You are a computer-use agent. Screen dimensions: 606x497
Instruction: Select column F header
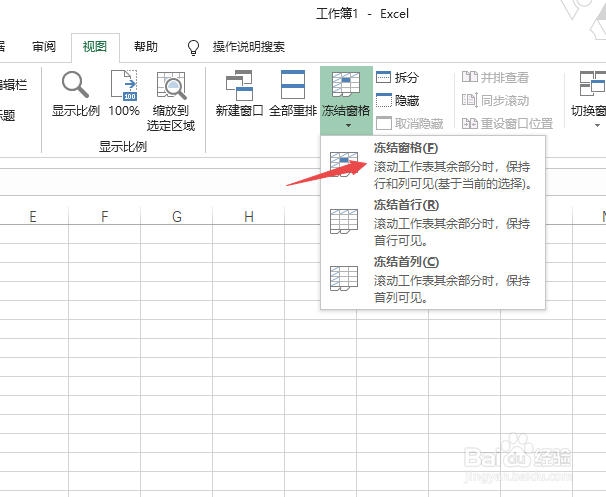pos(104,216)
